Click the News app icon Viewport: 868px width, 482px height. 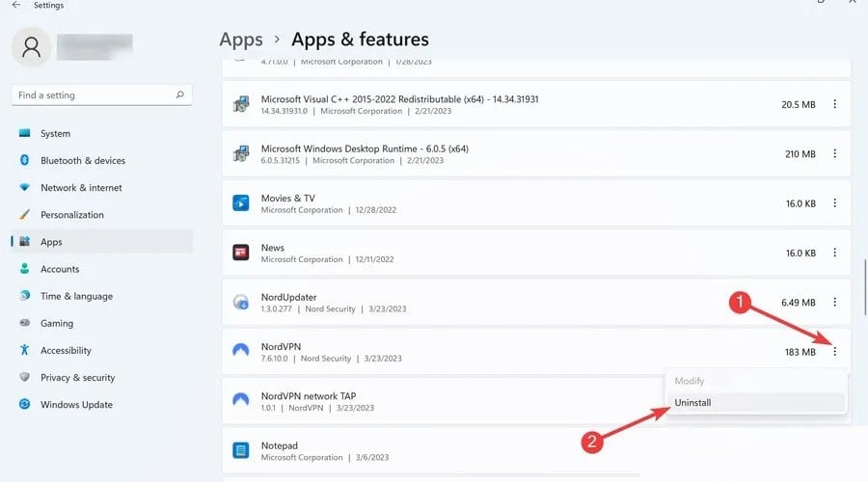coord(241,253)
